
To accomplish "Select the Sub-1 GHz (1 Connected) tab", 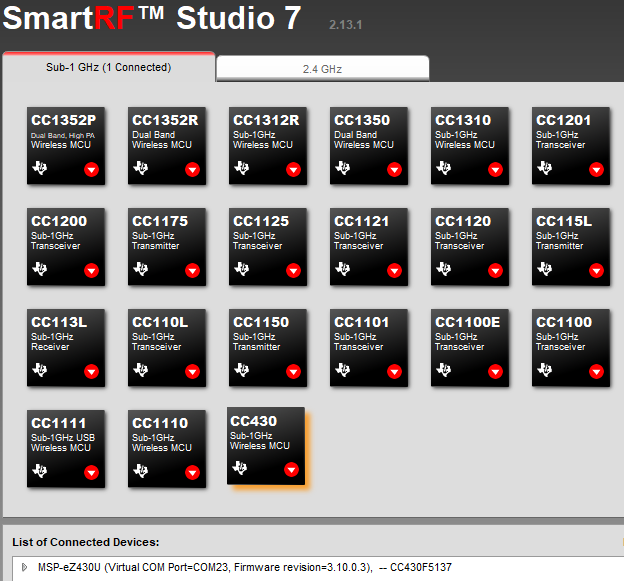I will tap(109, 67).
